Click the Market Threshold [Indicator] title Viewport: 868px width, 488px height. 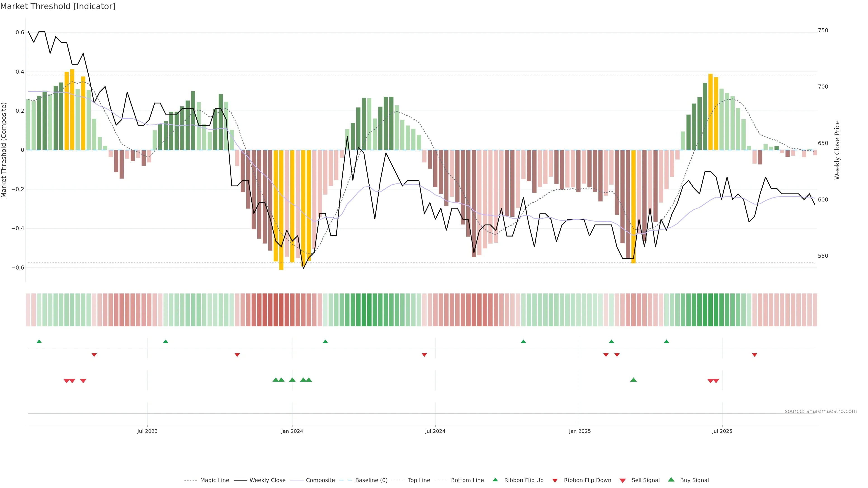pos(58,6)
